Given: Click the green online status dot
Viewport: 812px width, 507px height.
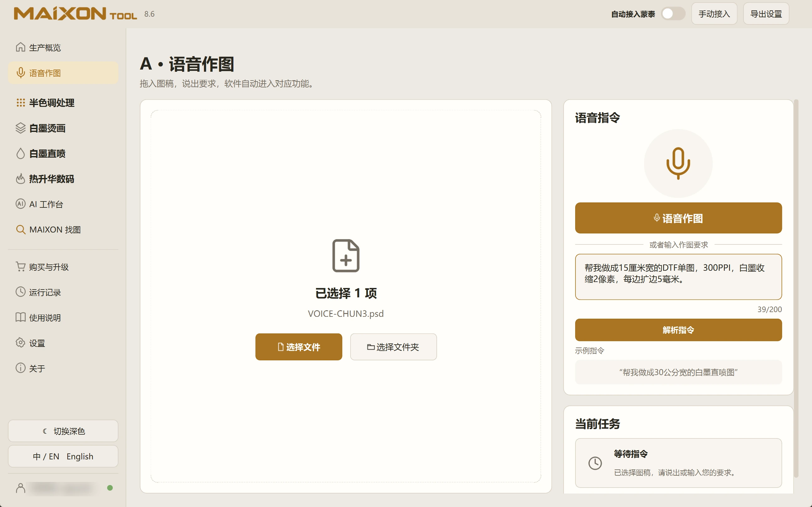Looking at the screenshot, I should pyautogui.click(x=110, y=488).
